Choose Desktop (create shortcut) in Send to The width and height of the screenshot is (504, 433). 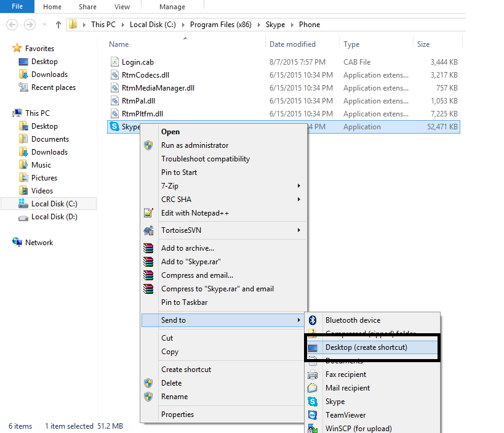(x=372, y=347)
